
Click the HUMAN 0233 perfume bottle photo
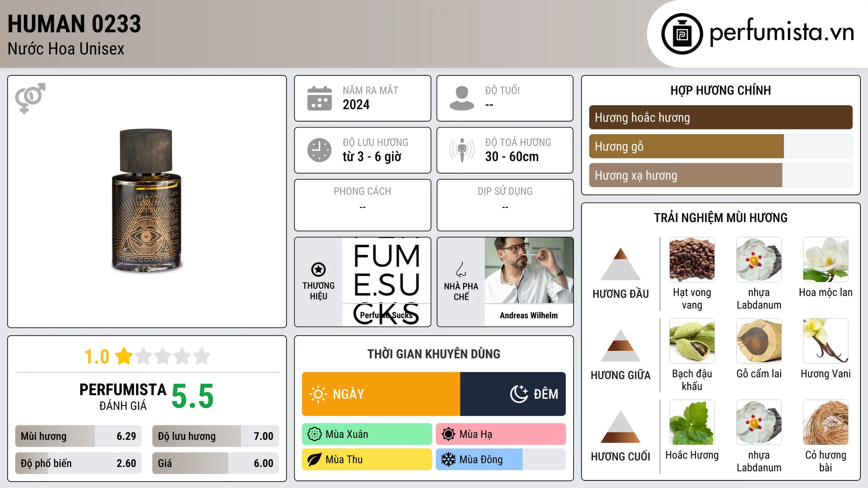[147, 200]
